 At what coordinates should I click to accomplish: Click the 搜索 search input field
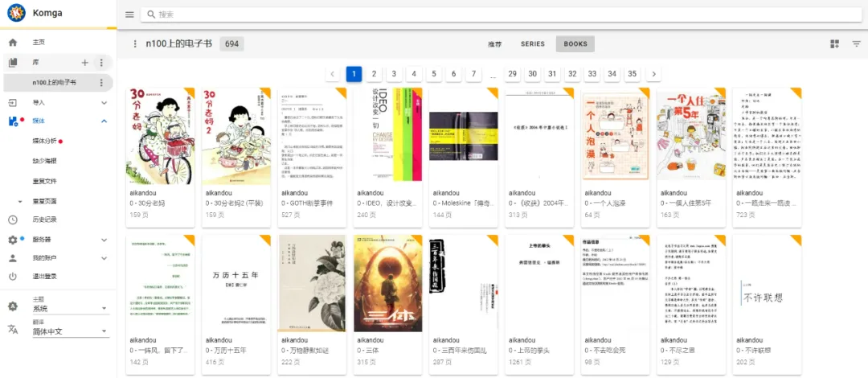pyautogui.click(x=498, y=14)
